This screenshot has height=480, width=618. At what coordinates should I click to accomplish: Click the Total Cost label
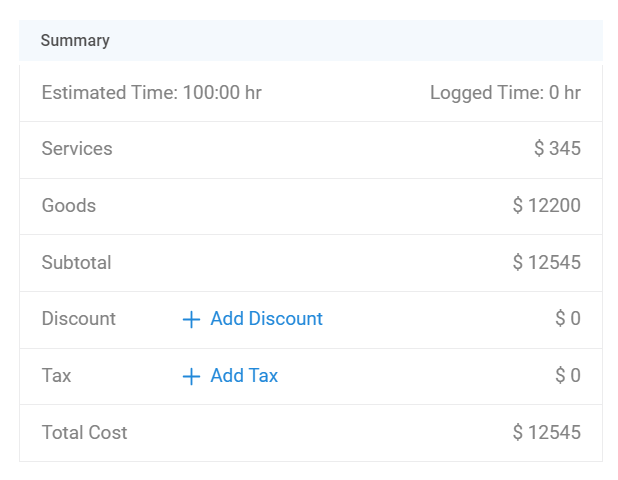[84, 433]
